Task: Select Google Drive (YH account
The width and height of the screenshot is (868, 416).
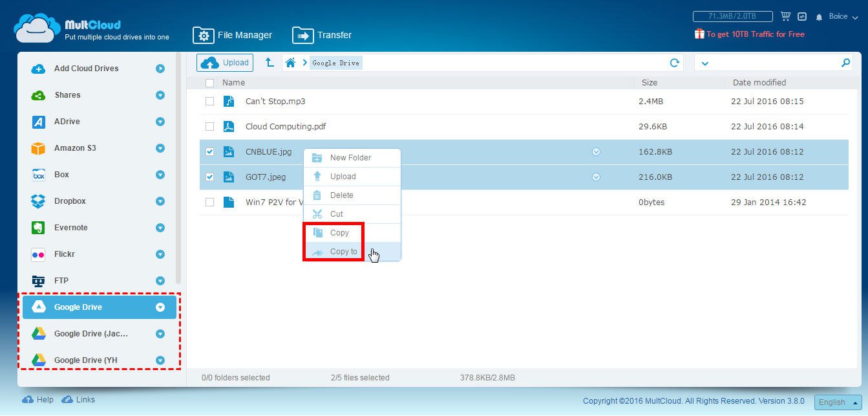Action: click(99, 360)
